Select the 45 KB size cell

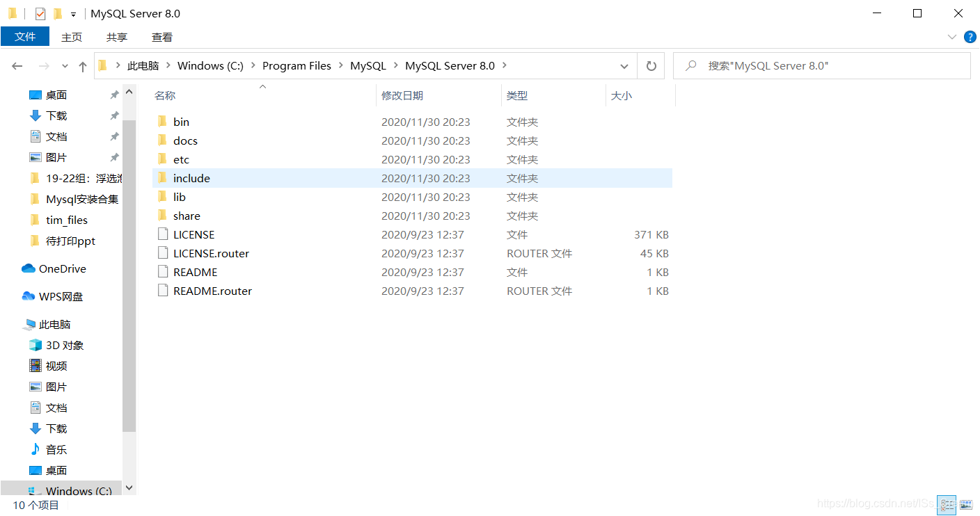click(654, 253)
